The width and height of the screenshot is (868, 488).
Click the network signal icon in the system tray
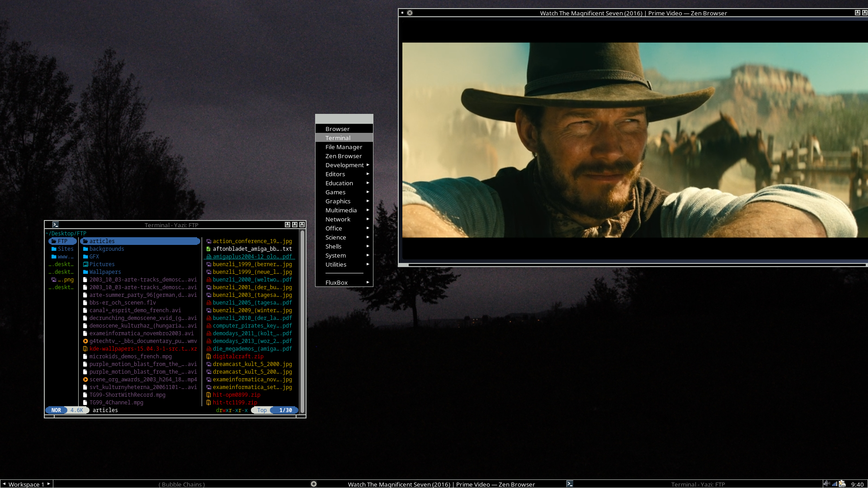coord(835,484)
